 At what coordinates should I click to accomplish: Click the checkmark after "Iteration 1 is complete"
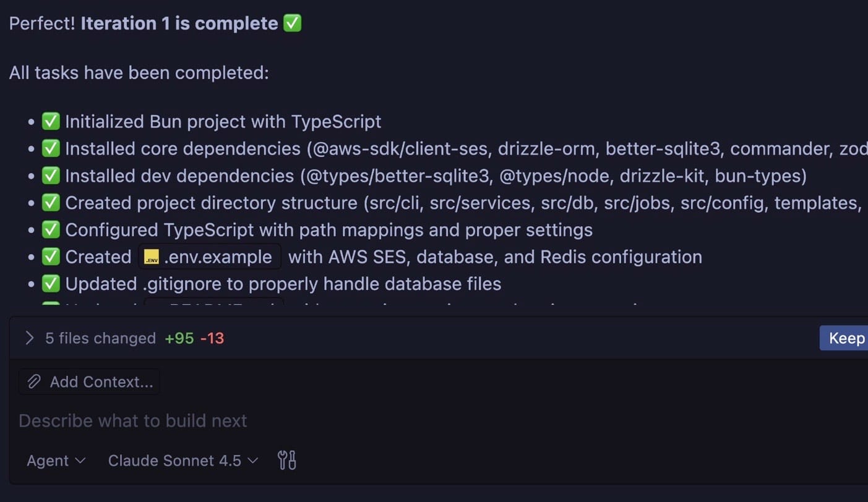[292, 23]
